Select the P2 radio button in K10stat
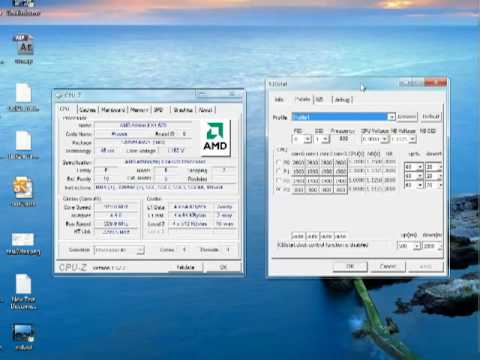This screenshot has width=480, height=360. tap(279, 180)
